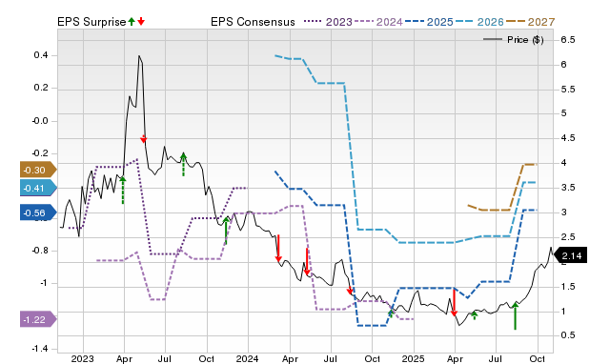Click the -0.0 label on the EPS axis
This screenshot has height=364, width=610.
click(x=40, y=121)
